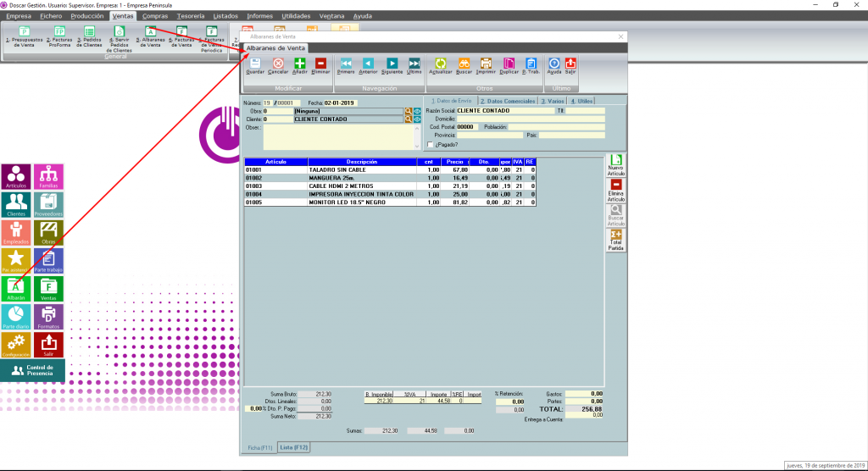This screenshot has height=471, width=868.
Task: Switch to Ficha (F11) bottom tab
Action: [259, 447]
